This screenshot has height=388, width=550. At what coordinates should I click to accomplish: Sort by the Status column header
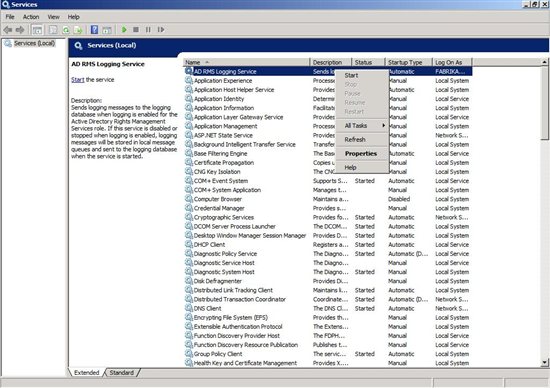tap(368, 62)
